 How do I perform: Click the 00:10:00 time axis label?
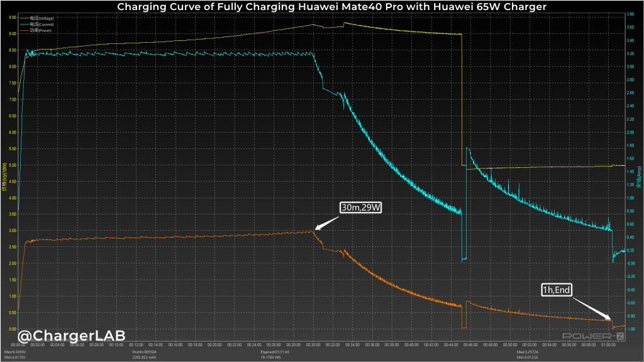coord(116,345)
